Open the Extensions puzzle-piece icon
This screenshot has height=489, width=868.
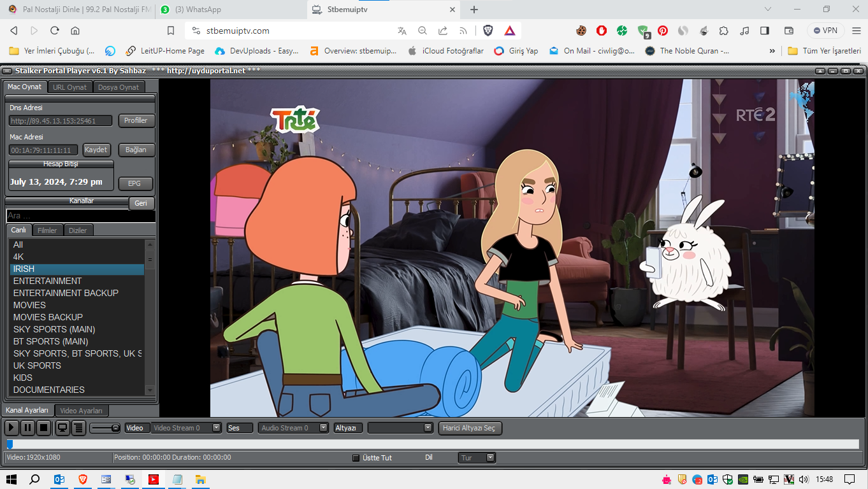724,31
